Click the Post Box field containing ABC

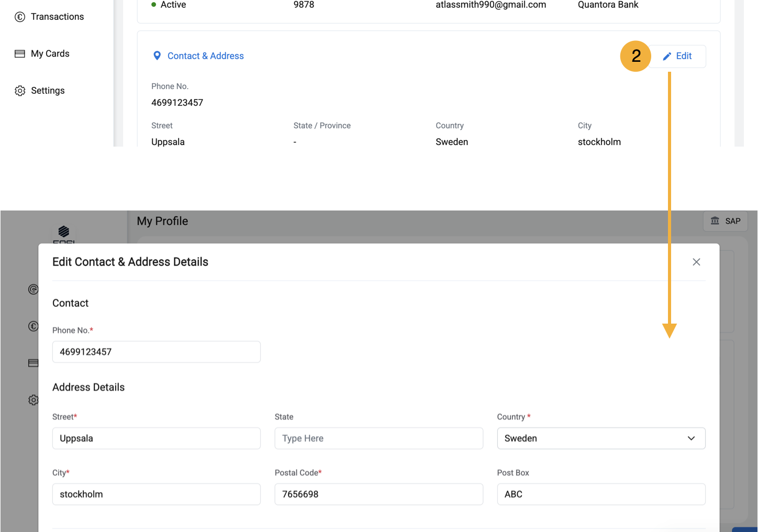tap(601, 494)
